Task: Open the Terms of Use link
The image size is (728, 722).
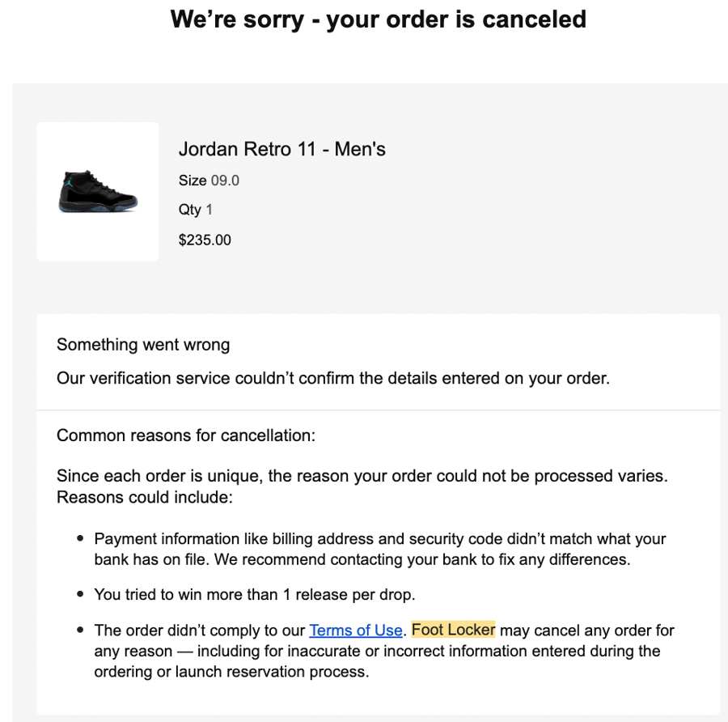Action: click(355, 630)
